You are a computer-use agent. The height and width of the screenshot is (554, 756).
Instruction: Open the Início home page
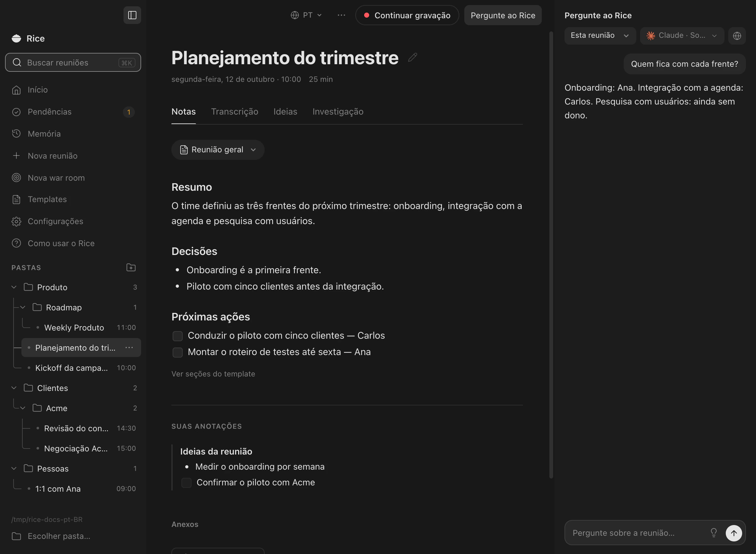73,89
